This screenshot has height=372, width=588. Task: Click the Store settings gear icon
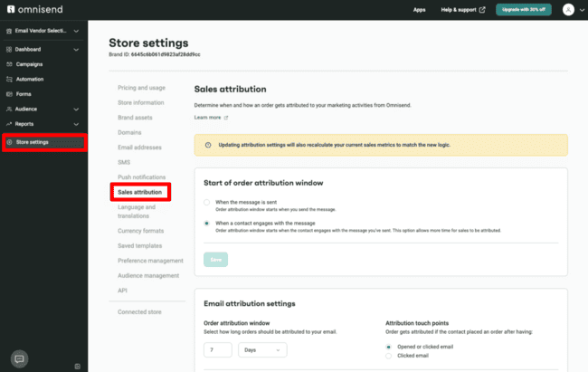click(9, 142)
